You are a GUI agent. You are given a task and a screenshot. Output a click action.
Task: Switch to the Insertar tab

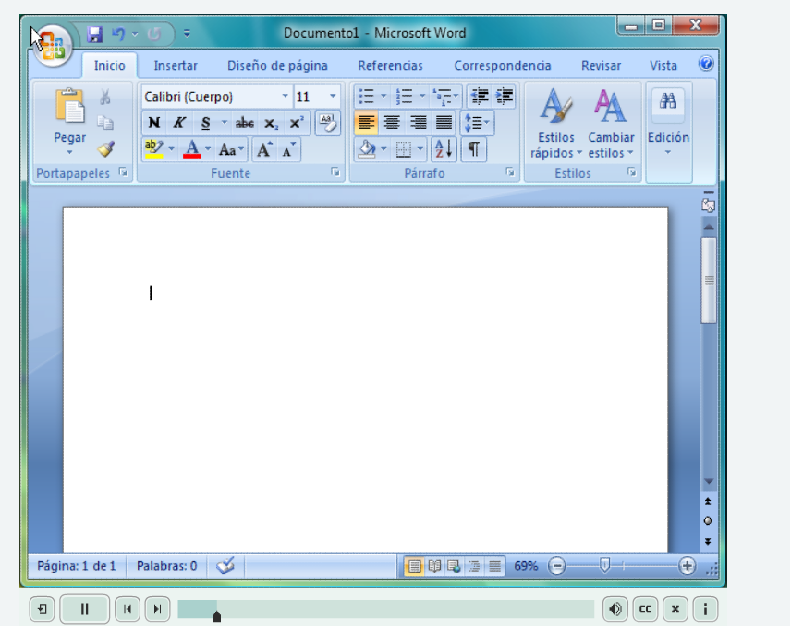[175, 66]
